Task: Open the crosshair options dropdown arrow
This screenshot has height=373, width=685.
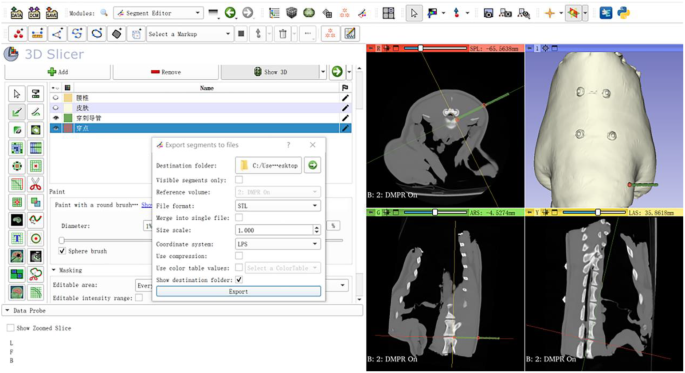Action: 561,13
